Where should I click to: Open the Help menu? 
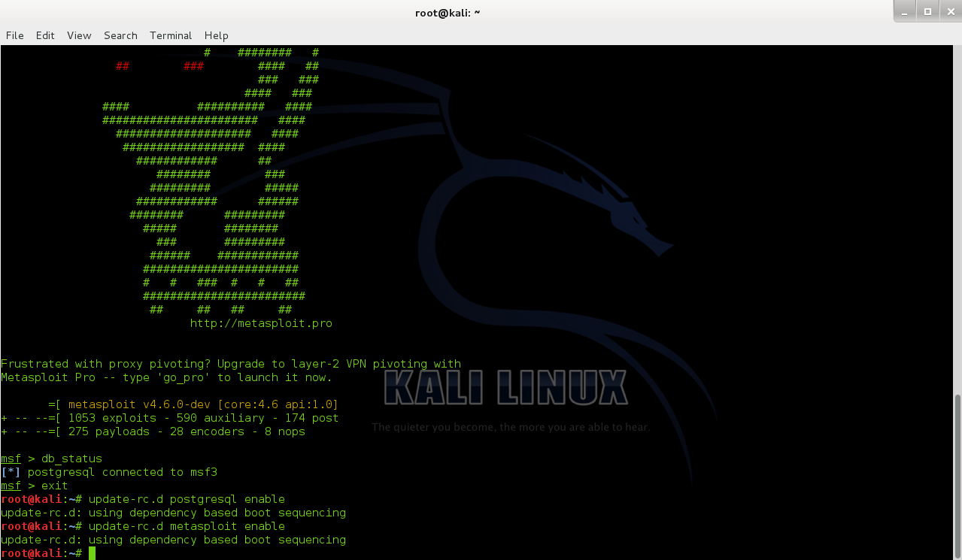tap(216, 35)
